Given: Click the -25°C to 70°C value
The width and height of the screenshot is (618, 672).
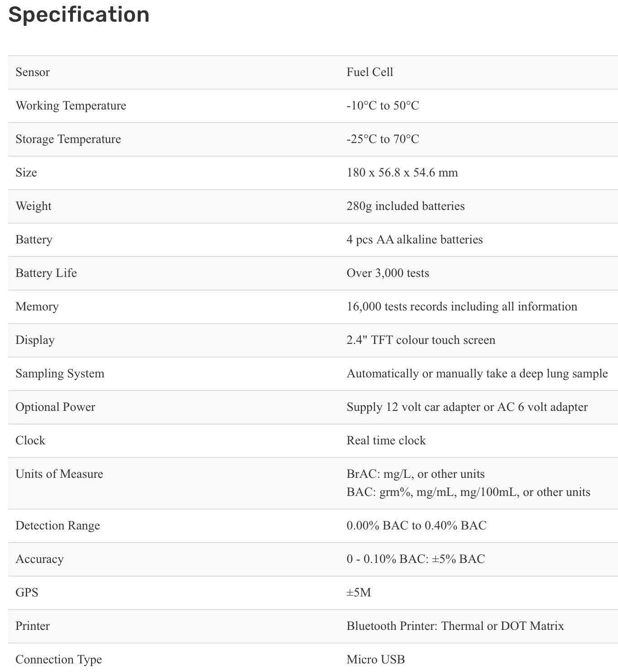Looking at the screenshot, I should click(x=383, y=139).
